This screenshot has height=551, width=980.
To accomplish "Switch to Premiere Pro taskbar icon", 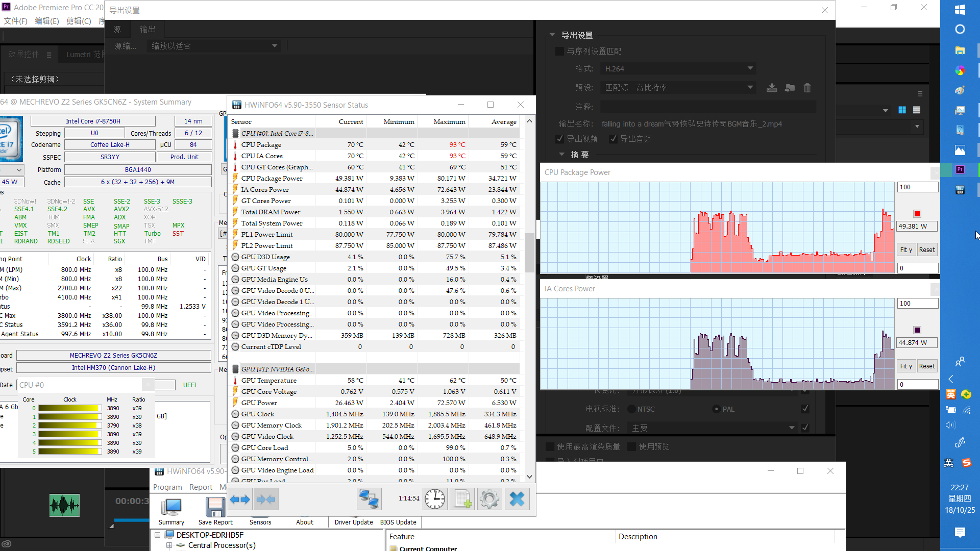I will tap(960, 169).
